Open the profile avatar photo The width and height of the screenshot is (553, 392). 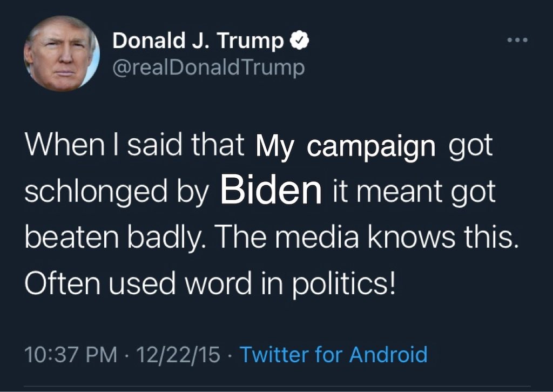tap(62, 53)
